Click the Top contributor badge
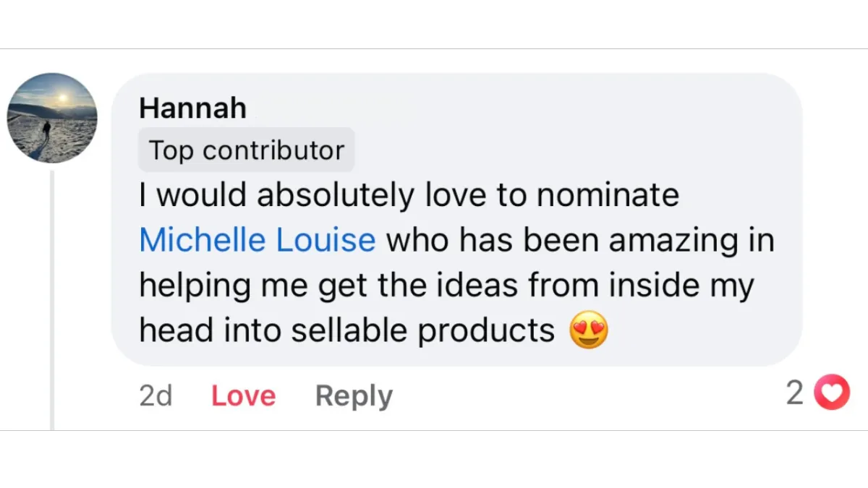868x488 pixels. [246, 150]
